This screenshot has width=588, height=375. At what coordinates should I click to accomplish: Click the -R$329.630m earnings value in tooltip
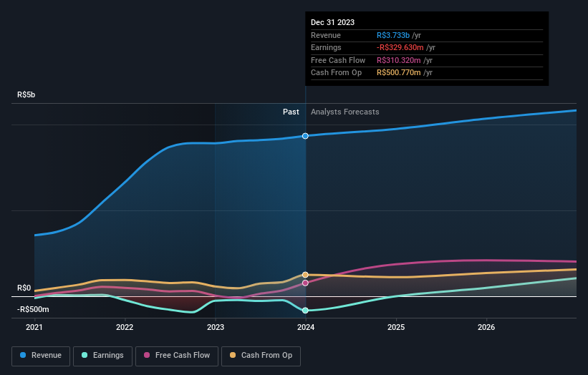[400, 47]
